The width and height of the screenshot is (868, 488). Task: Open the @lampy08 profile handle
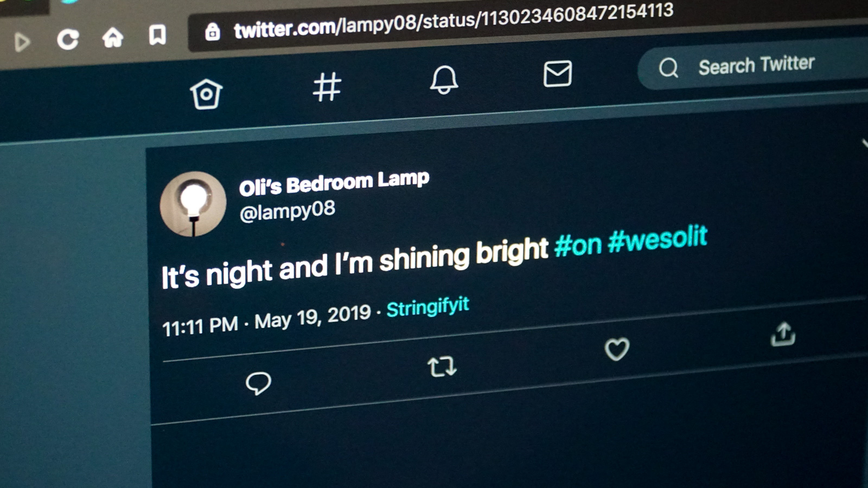(288, 211)
